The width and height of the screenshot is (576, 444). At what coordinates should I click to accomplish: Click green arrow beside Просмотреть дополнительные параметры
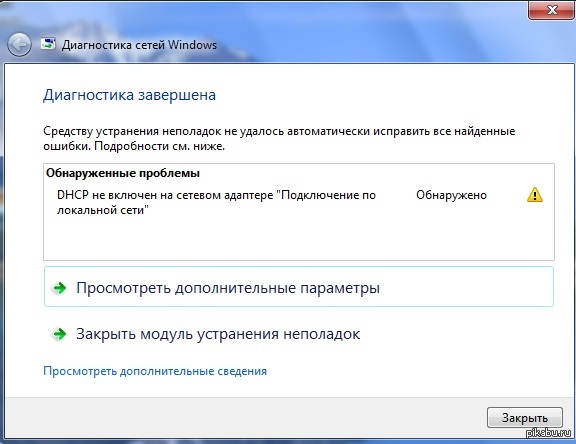tap(60, 288)
